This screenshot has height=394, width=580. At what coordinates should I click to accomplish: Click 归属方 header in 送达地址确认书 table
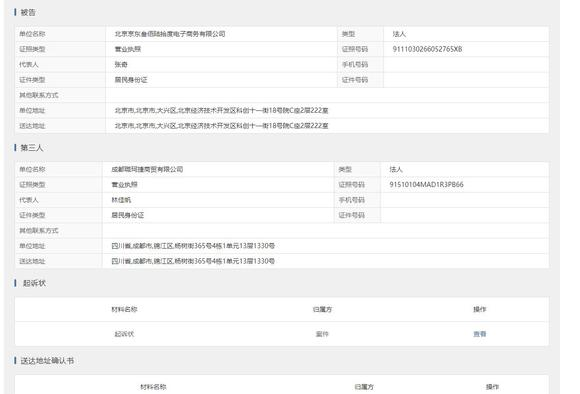click(x=364, y=387)
